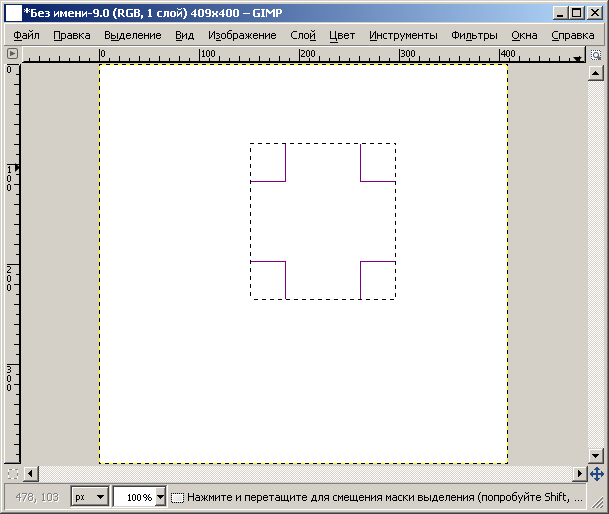
Task: Click the horizontal scrollbar right arrow
Action: point(580,474)
